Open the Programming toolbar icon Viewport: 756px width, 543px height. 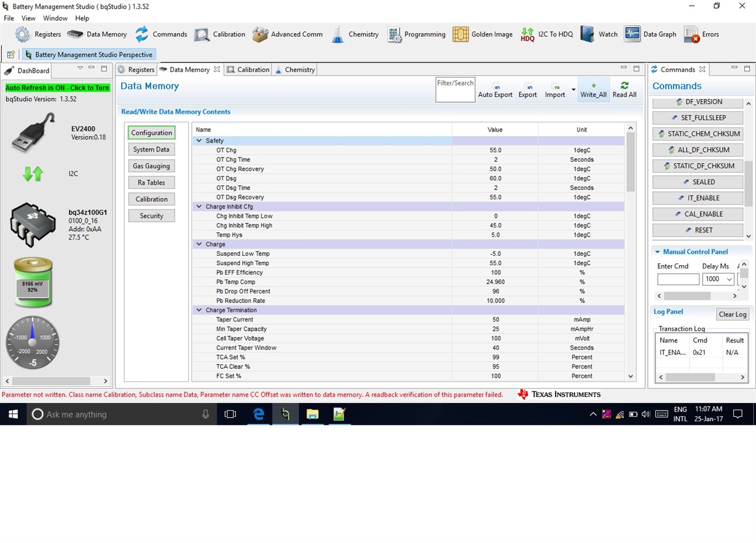pos(394,34)
